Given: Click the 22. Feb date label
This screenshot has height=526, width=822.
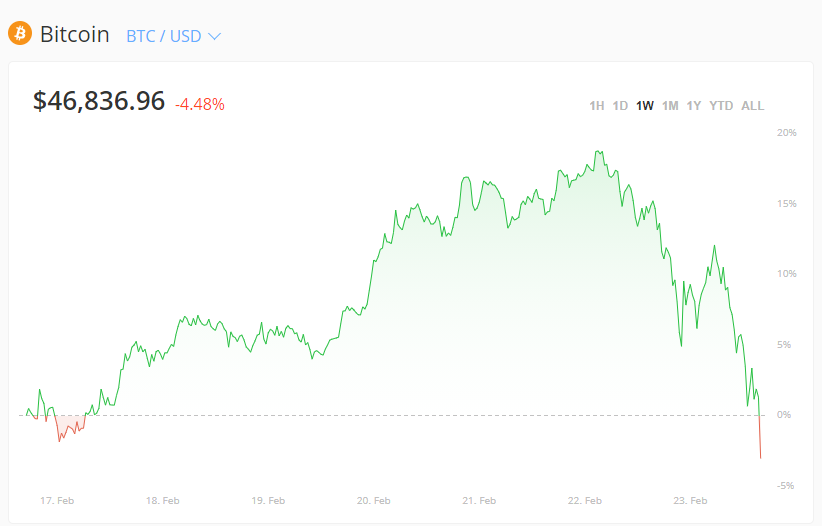Looking at the screenshot, I should (585, 500).
